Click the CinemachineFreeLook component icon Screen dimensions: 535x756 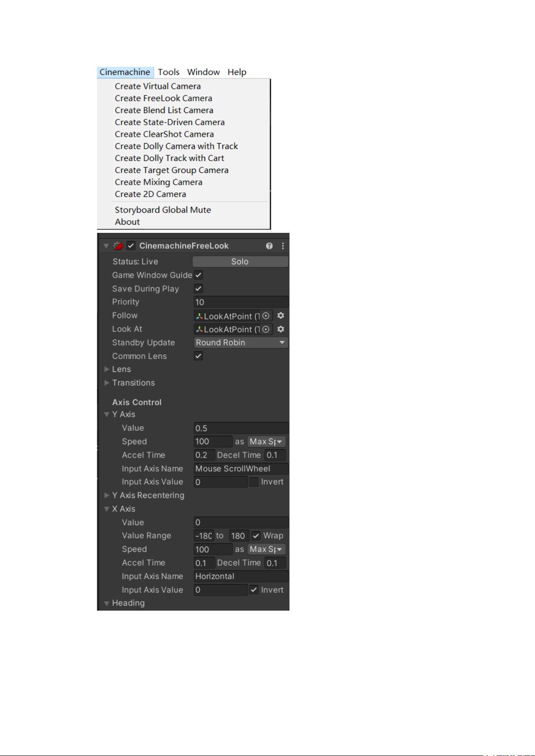coord(118,246)
